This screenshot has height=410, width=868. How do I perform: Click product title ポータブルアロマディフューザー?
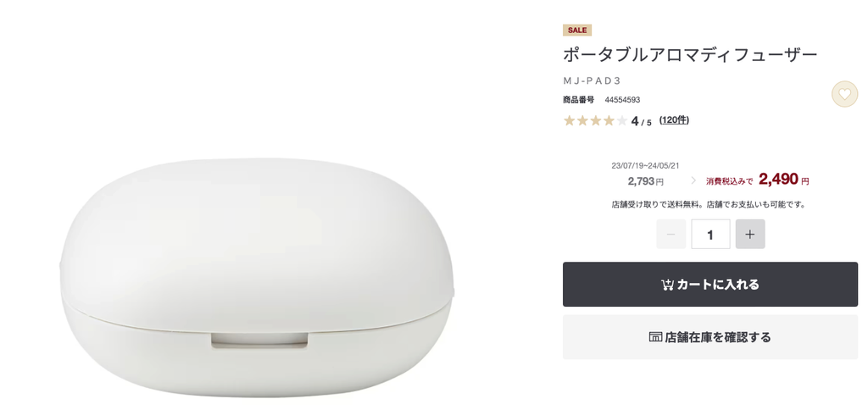(690, 55)
